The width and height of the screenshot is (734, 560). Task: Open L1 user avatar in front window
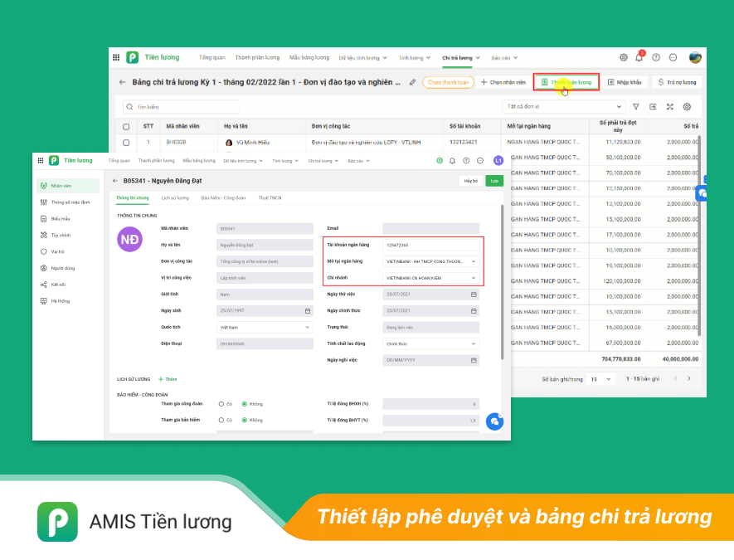pyautogui.click(x=498, y=161)
